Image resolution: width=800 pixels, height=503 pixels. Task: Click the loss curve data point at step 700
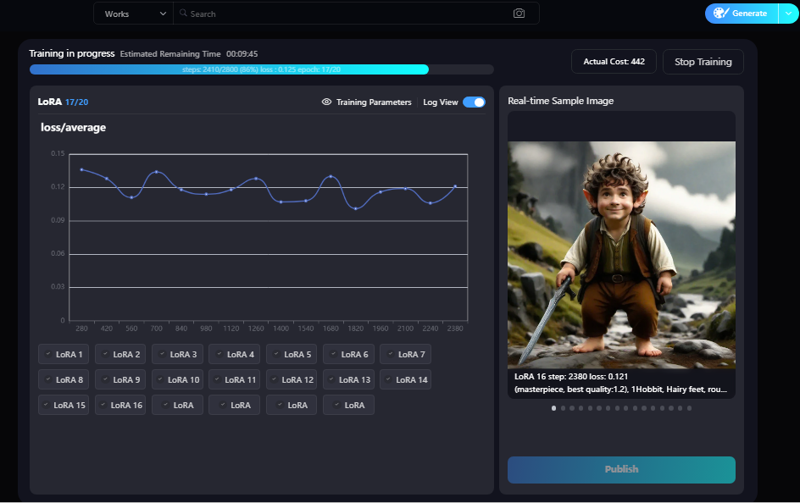pos(157,172)
